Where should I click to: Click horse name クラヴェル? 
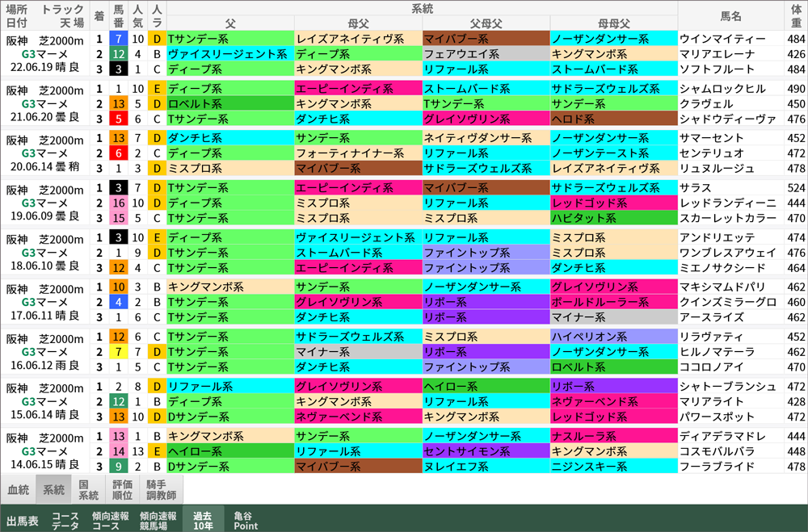click(x=706, y=103)
